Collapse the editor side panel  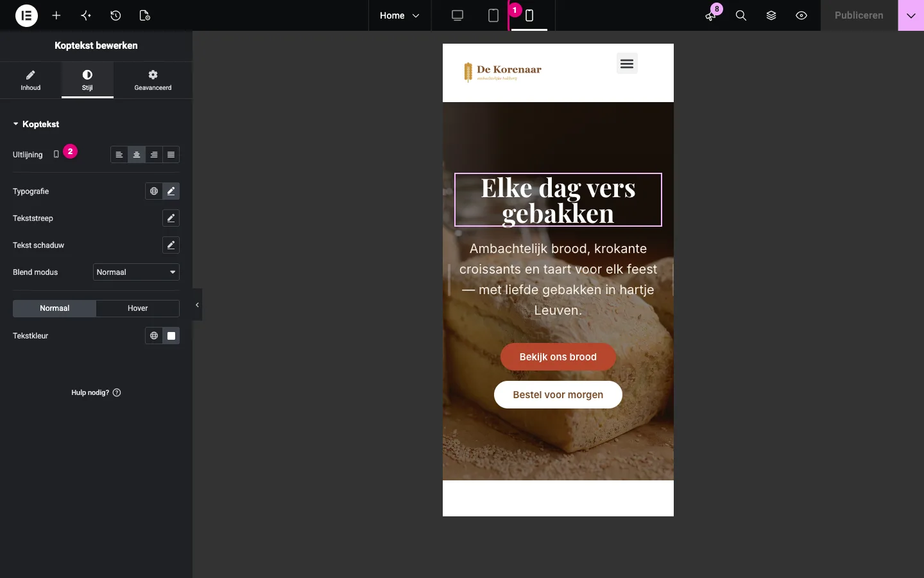click(197, 305)
